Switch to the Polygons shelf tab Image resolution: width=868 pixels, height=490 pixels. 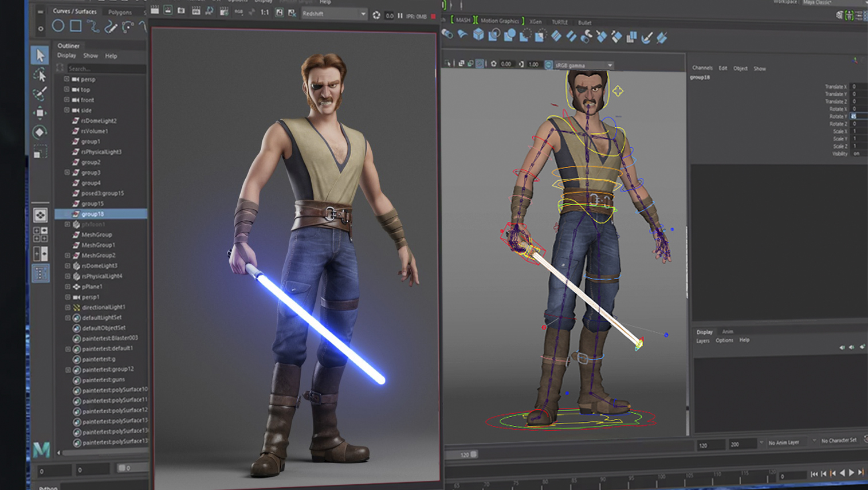point(120,12)
